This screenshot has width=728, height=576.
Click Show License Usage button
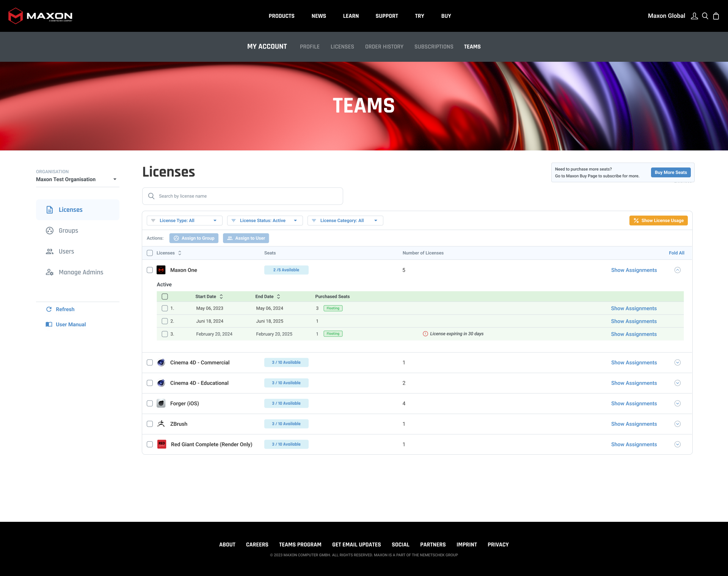659,221
